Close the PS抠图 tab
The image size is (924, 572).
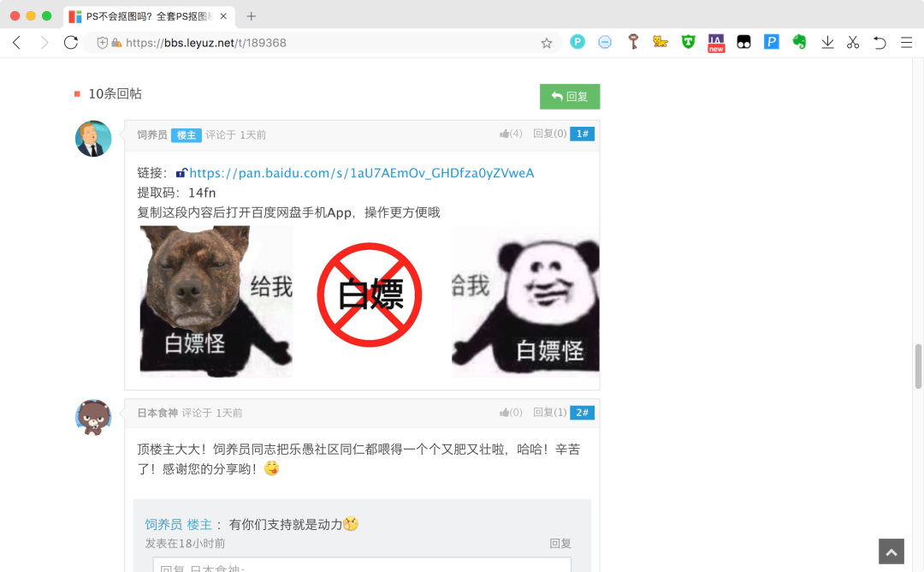[x=223, y=16]
